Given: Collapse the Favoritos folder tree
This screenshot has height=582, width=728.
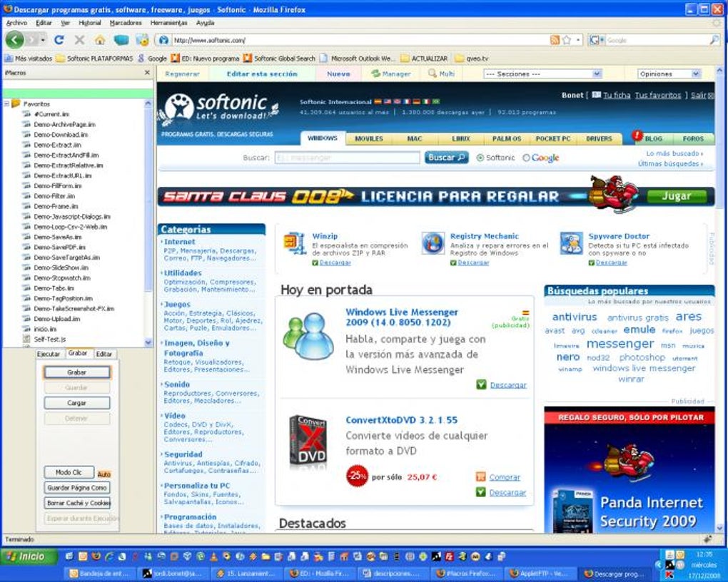Looking at the screenshot, I should (x=6, y=104).
